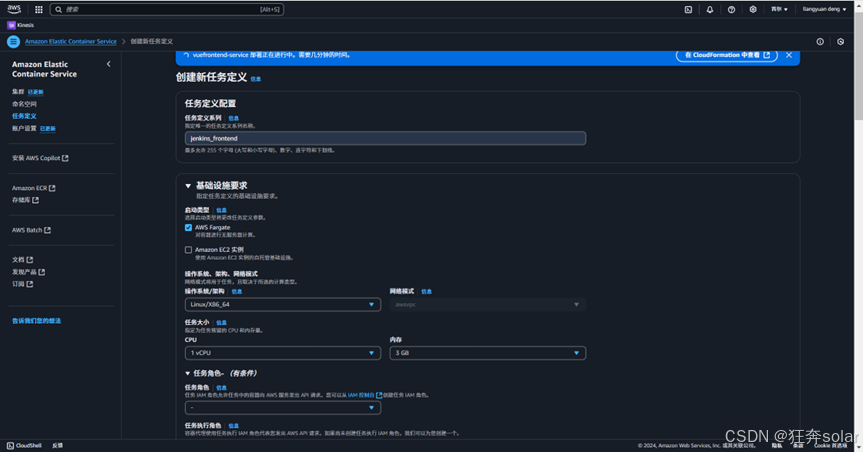Open CloudShell icon in top bar

tap(688, 9)
